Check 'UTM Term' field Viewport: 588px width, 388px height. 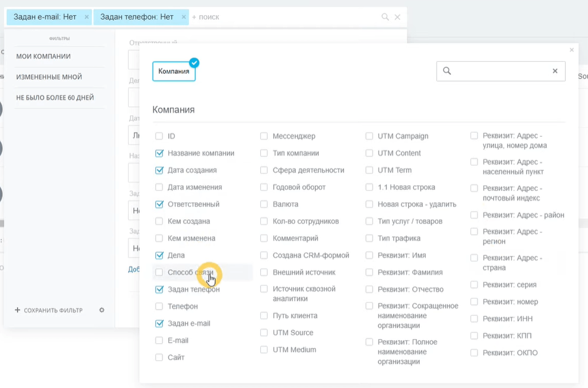(x=370, y=170)
